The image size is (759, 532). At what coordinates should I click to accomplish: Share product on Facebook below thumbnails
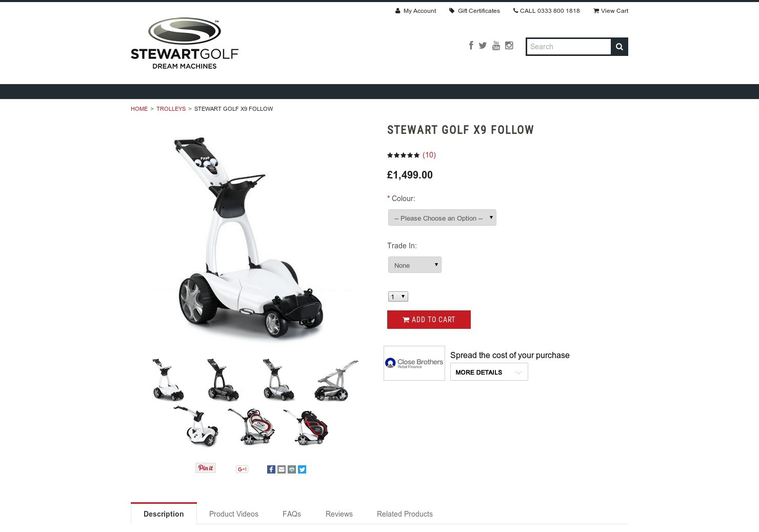click(x=271, y=469)
